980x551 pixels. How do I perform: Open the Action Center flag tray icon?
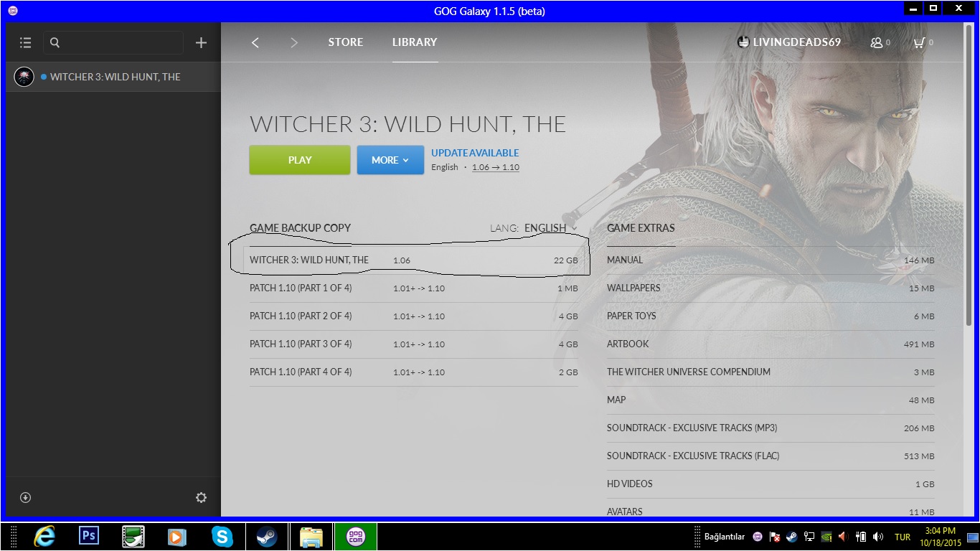(x=775, y=537)
